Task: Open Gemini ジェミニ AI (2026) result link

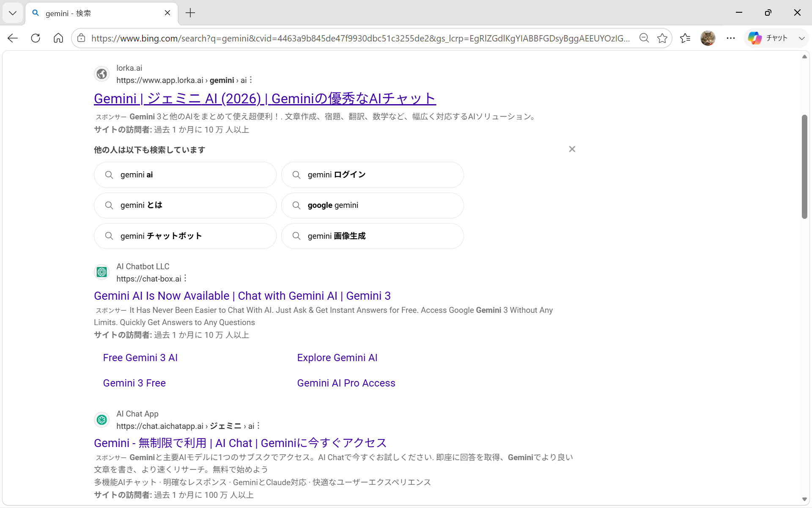Action: (x=265, y=99)
